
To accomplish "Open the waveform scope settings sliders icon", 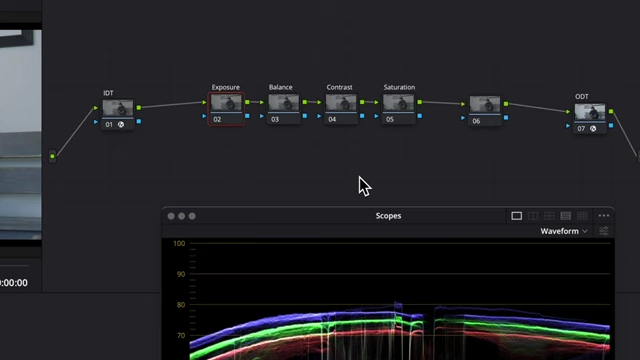I will point(604,231).
